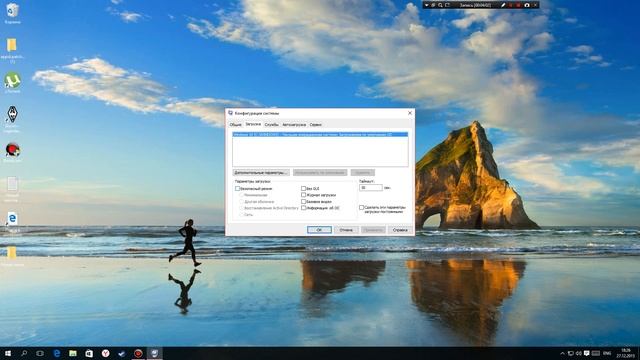Image resolution: width=640 pixels, height=360 pixels.
Task: Click the Применить button
Action: [373, 230]
